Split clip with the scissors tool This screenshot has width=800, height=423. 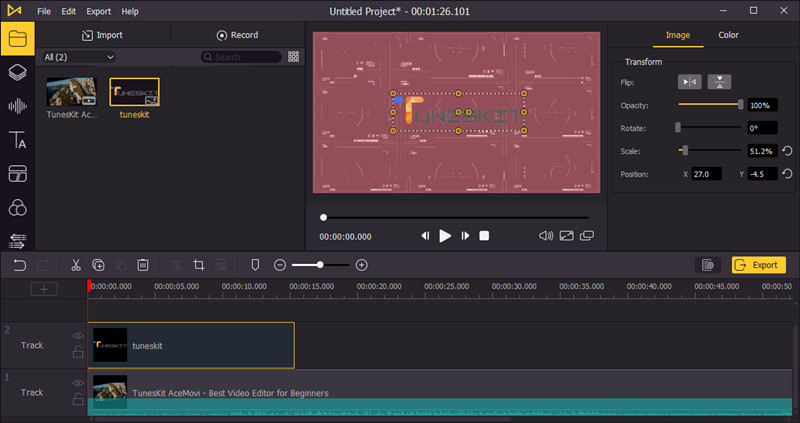[76, 265]
